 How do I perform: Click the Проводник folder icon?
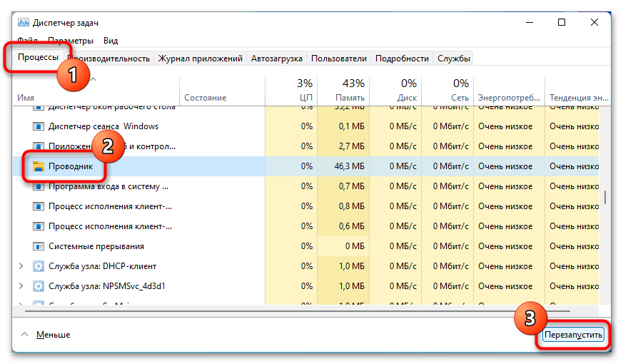pyautogui.click(x=38, y=166)
